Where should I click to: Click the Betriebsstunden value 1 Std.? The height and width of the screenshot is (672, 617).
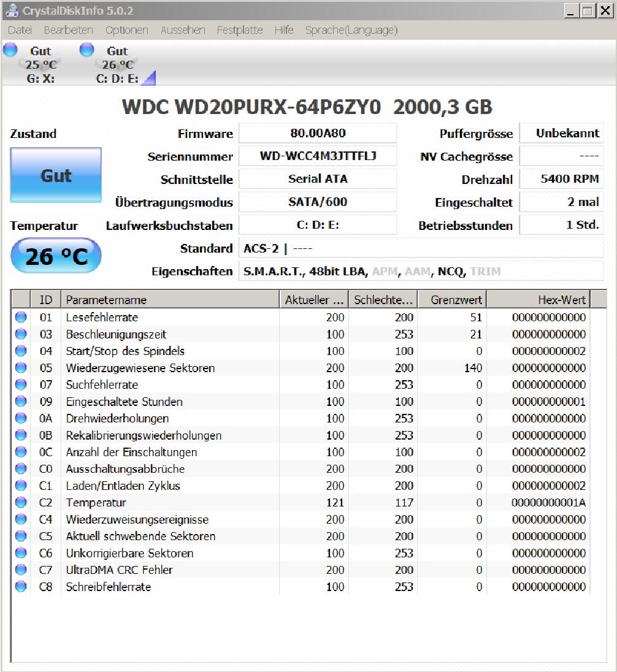(x=562, y=225)
